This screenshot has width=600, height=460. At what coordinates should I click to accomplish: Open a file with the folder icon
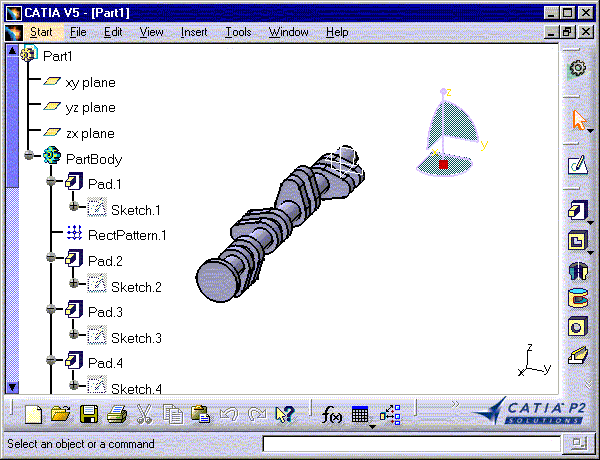(x=60, y=414)
